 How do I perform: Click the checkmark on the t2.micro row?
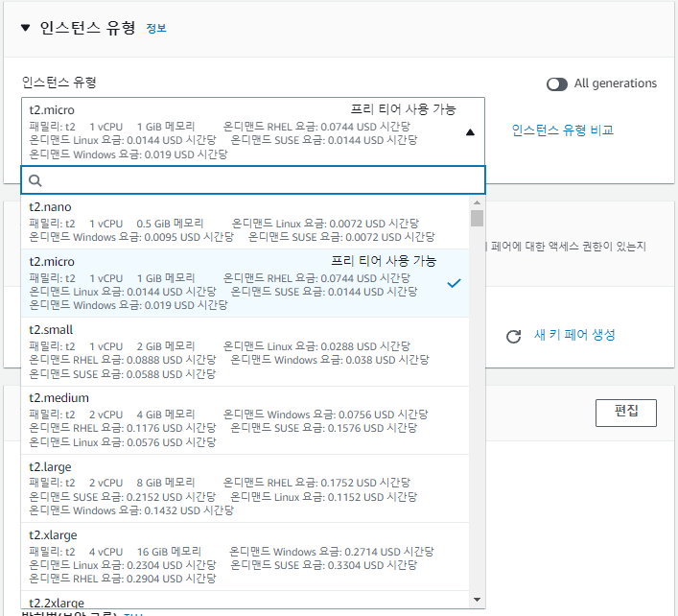tap(454, 283)
